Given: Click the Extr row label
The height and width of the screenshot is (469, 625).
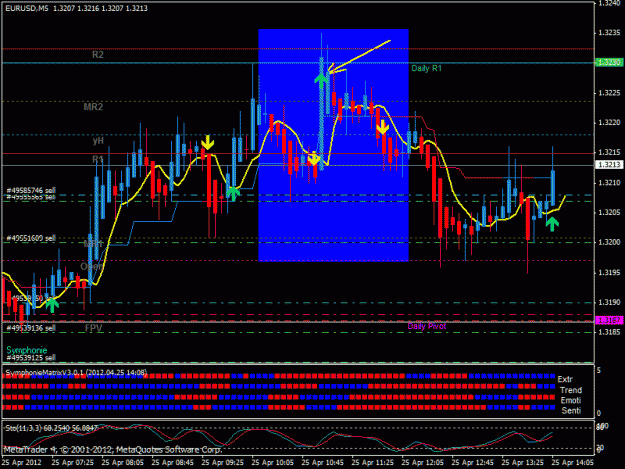Looking at the screenshot, I should (565, 379).
